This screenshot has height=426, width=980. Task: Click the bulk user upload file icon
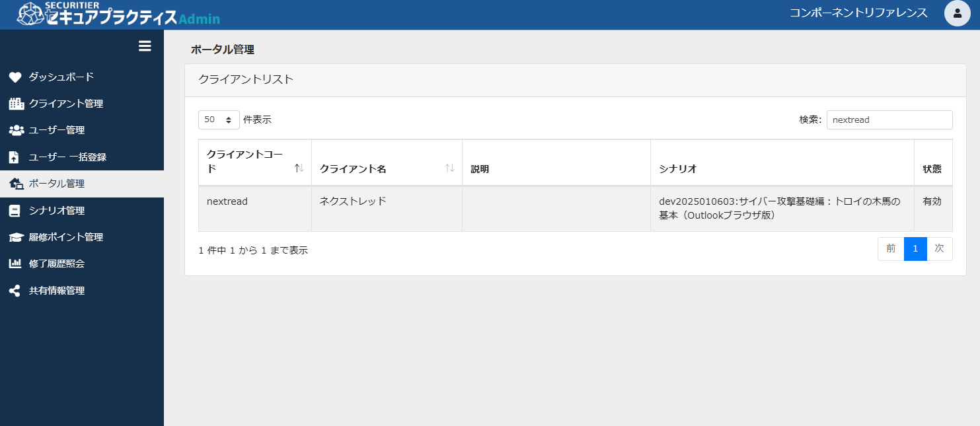(x=14, y=157)
